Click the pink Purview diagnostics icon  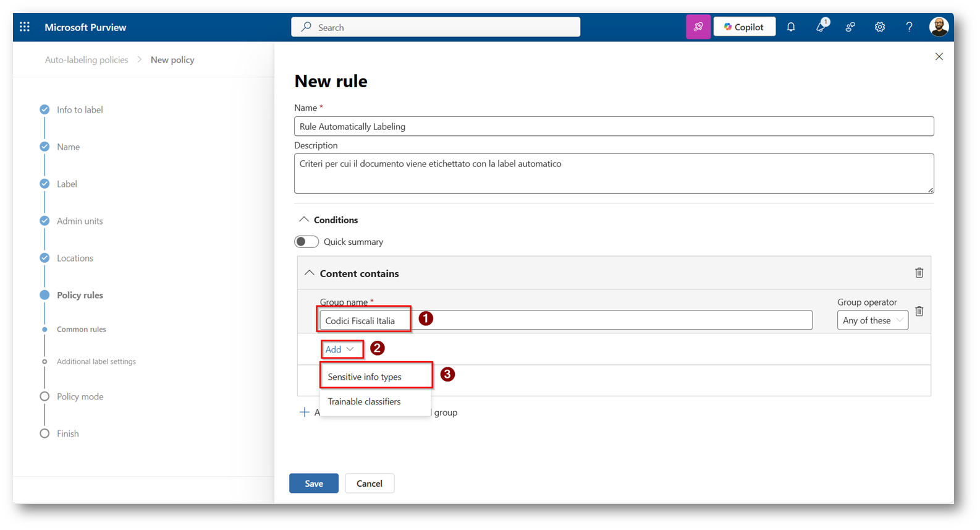pos(698,27)
